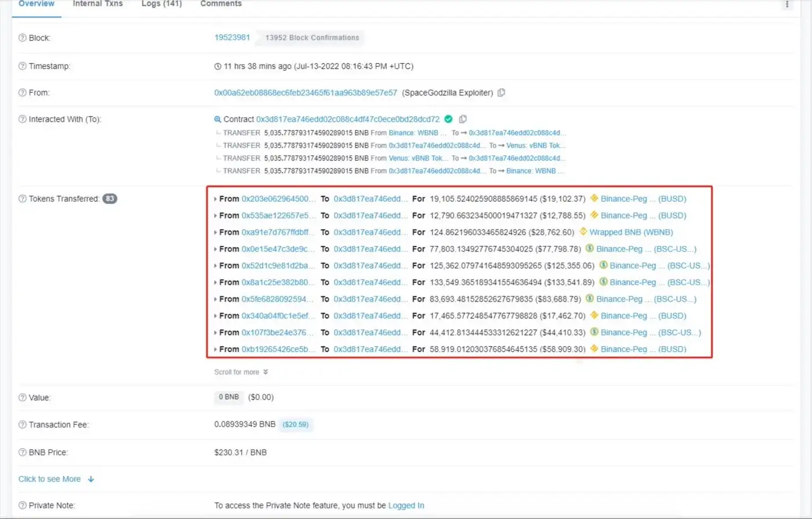Click BUSD token icon in 19,105.52 row
This screenshot has width=812, height=519.
pos(594,198)
